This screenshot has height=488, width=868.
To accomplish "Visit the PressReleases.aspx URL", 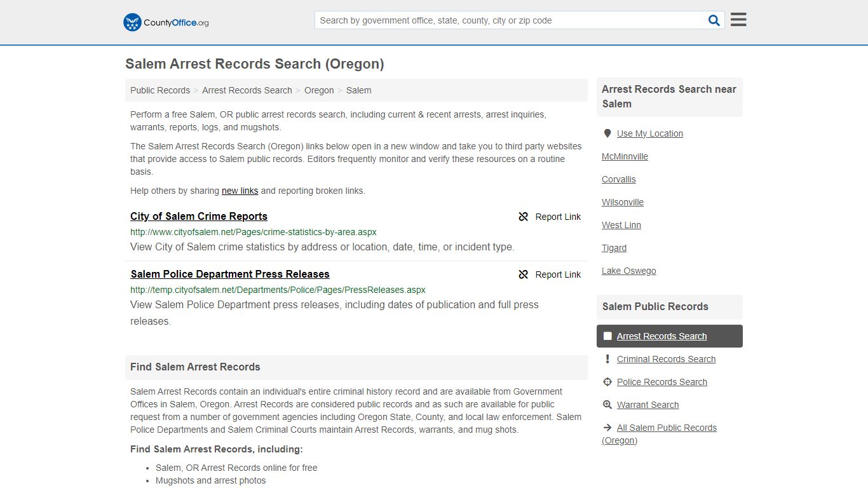I will click(x=278, y=290).
